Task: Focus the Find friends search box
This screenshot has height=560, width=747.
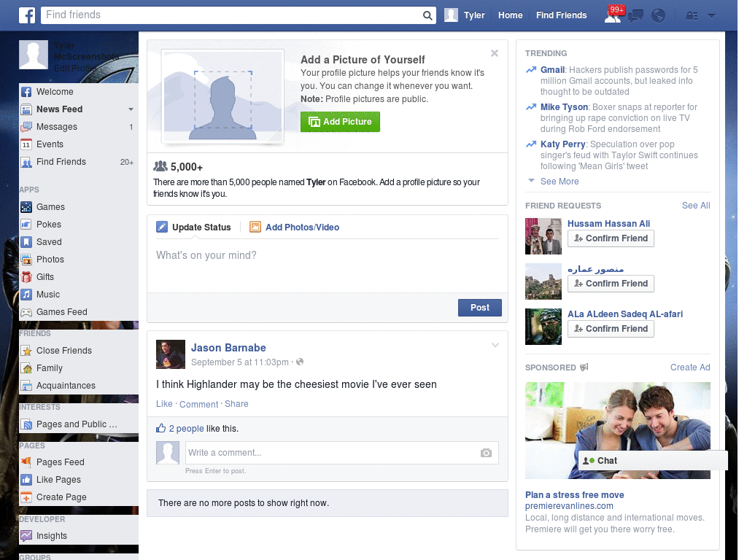Action: tap(232, 15)
